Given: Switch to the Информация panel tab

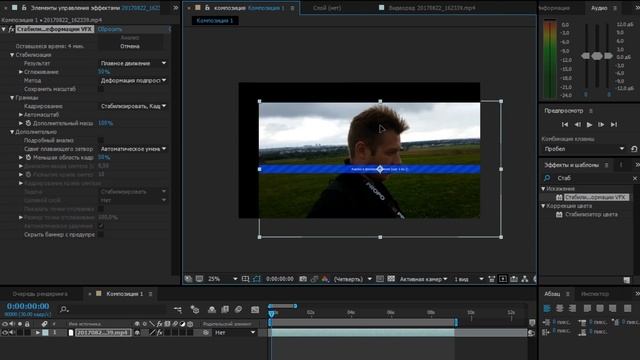Looking at the screenshot, I should [x=554, y=8].
